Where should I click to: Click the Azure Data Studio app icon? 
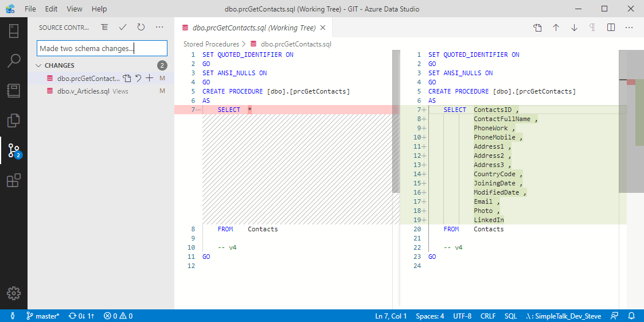point(10,9)
